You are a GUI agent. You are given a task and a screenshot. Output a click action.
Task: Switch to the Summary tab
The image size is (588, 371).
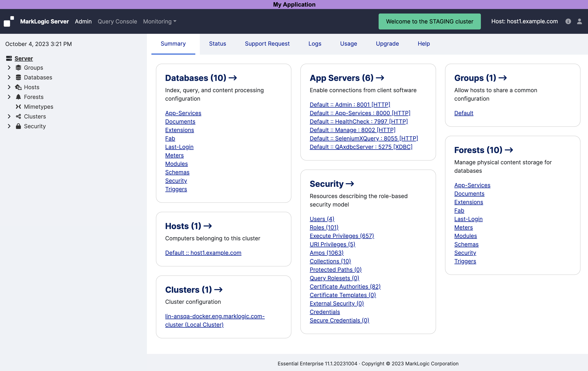[x=173, y=44]
